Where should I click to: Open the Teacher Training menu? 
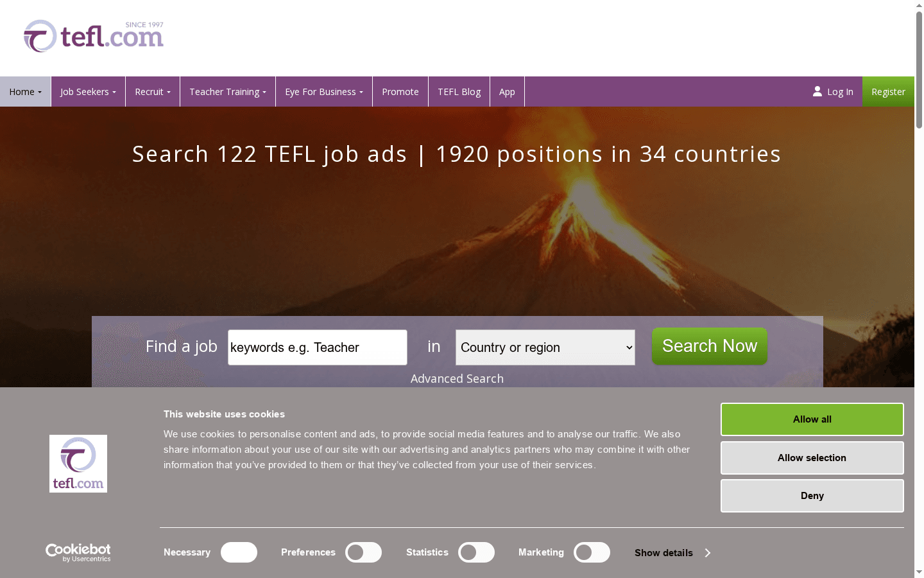[x=227, y=91]
